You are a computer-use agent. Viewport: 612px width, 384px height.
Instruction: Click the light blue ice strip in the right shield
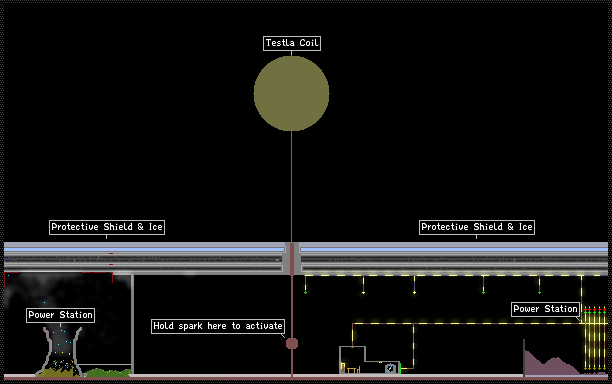[454, 249]
